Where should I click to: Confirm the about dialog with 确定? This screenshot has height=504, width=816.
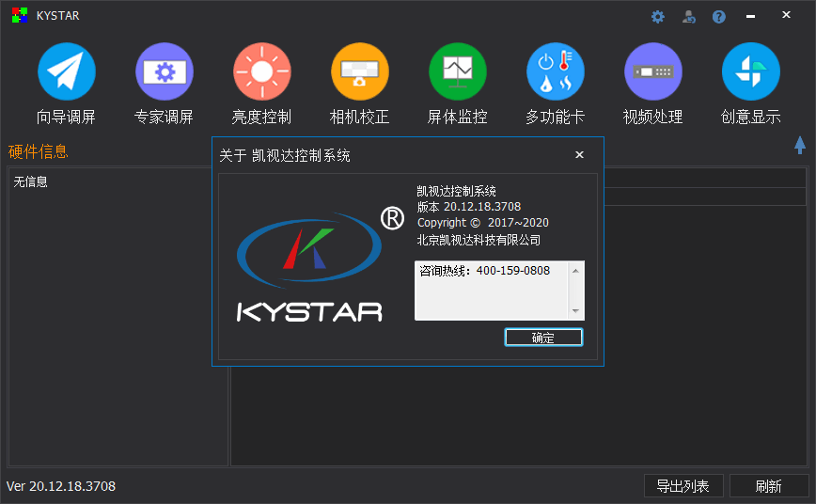(543, 338)
